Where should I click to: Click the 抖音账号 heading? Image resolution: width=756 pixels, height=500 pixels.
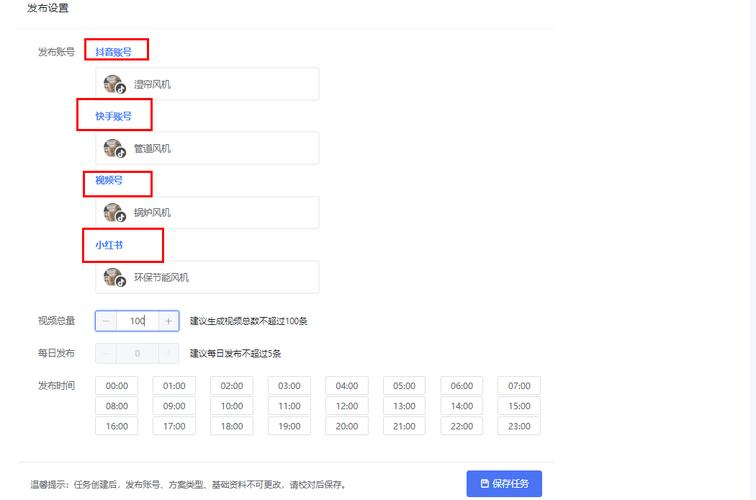pos(113,52)
